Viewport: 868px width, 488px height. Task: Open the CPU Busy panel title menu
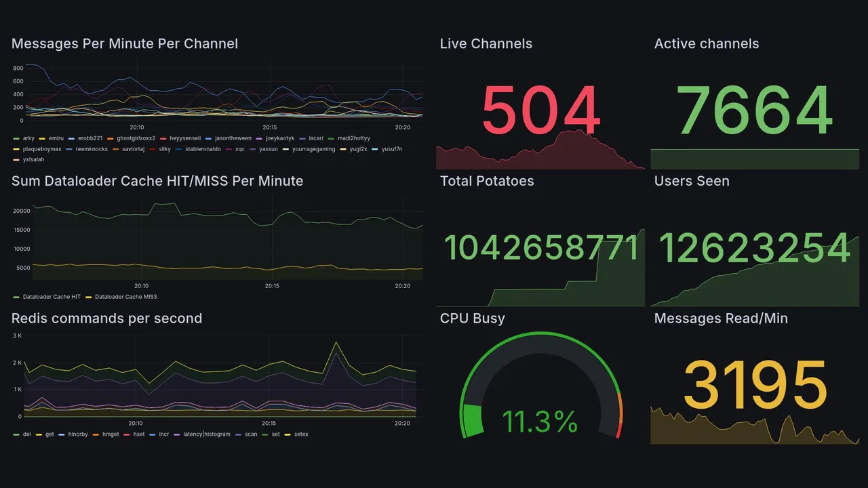[x=473, y=319]
